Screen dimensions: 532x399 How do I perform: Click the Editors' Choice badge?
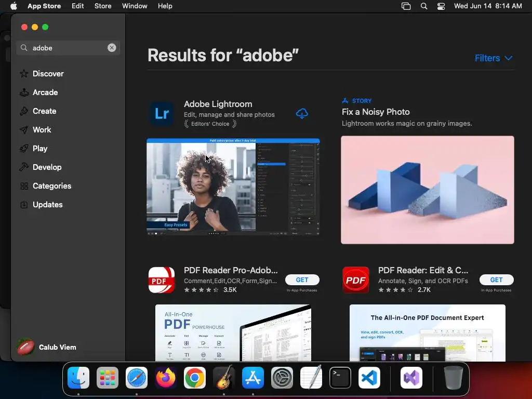coord(210,124)
